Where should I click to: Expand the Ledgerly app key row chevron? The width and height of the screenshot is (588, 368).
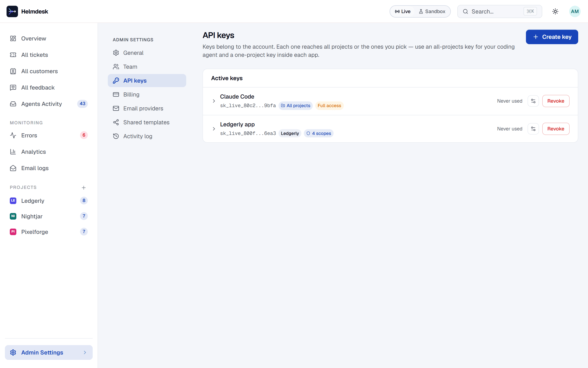click(x=214, y=129)
